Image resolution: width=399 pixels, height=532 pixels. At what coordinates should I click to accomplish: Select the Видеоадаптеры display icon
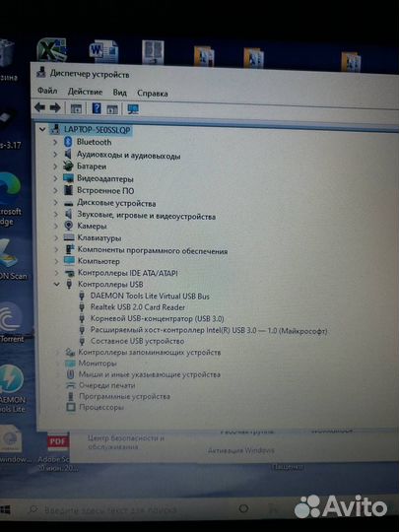coord(68,178)
